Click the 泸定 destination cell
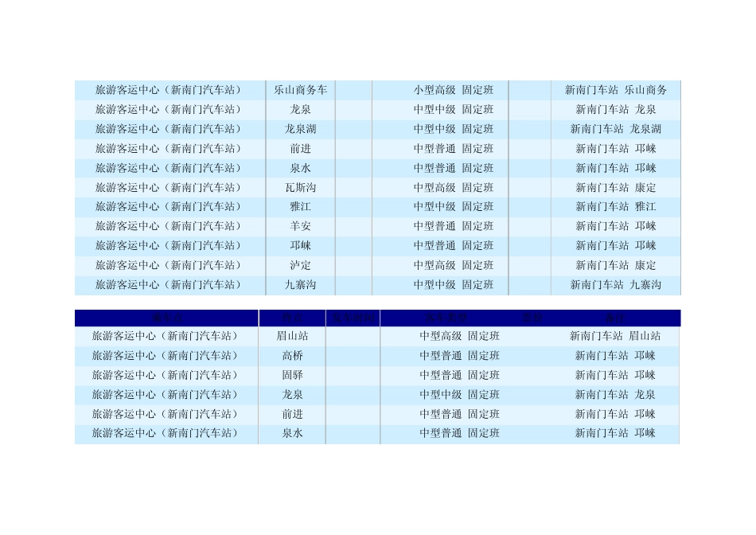This screenshot has height=535, width=756. [300, 265]
